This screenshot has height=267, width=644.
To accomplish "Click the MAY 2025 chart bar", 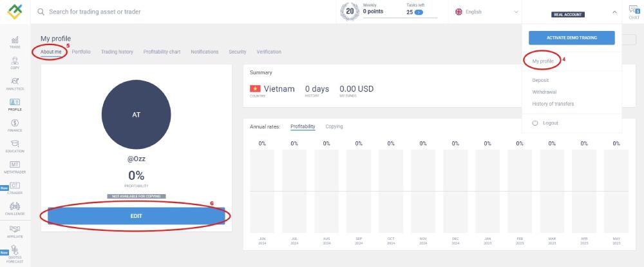I will tap(616, 192).
